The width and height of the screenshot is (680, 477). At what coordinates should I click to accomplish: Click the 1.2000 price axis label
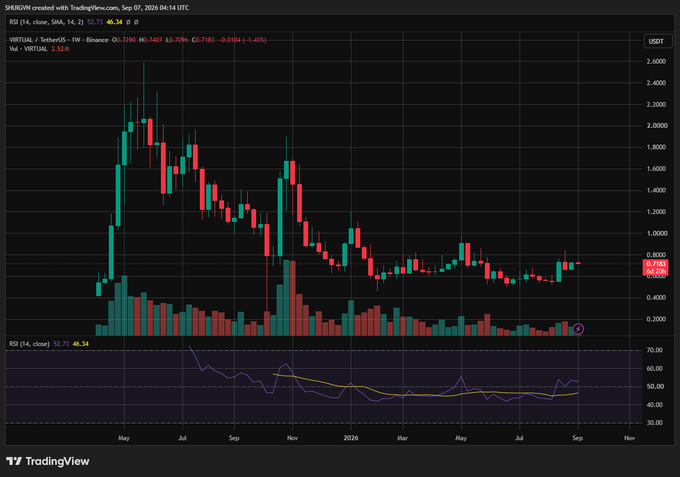click(x=656, y=212)
